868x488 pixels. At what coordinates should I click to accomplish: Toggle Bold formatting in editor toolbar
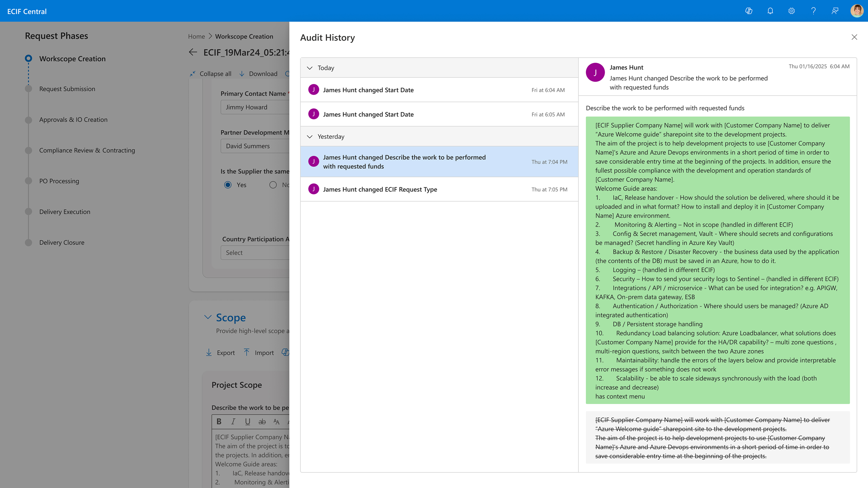click(219, 421)
